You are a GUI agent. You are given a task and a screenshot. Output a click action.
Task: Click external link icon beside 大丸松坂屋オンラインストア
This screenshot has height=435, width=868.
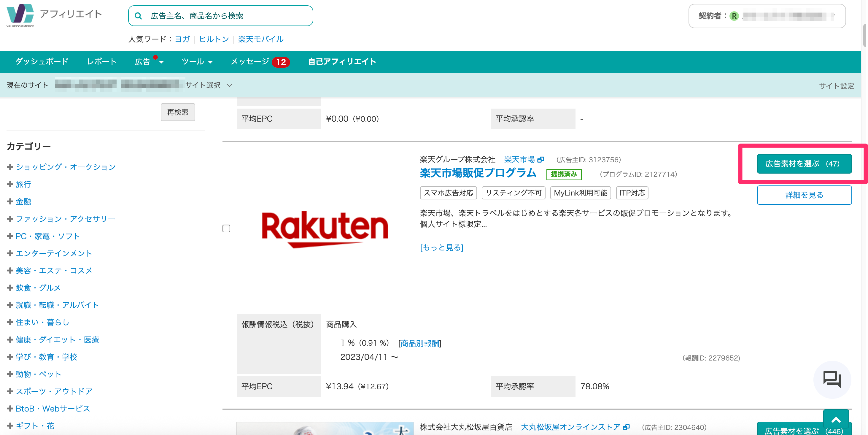tap(627, 427)
